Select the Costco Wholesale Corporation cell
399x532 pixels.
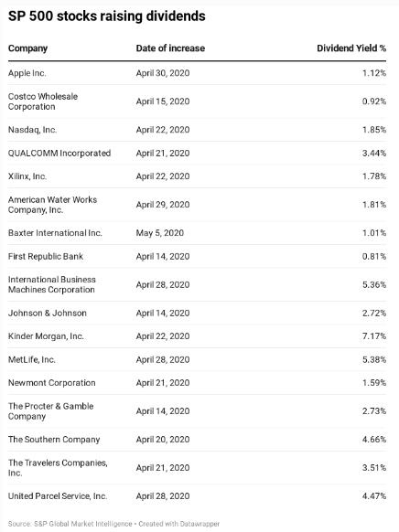(x=43, y=101)
